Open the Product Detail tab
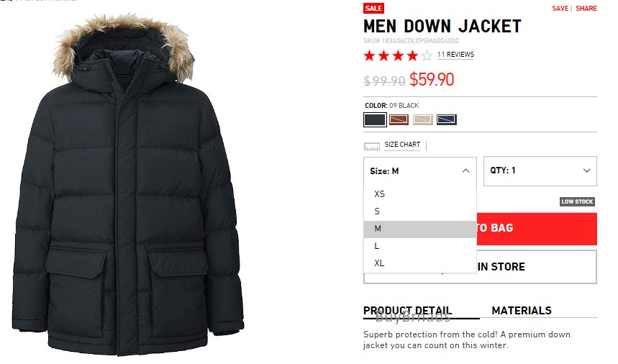The width and height of the screenshot is (618, 364). point(407,311)
